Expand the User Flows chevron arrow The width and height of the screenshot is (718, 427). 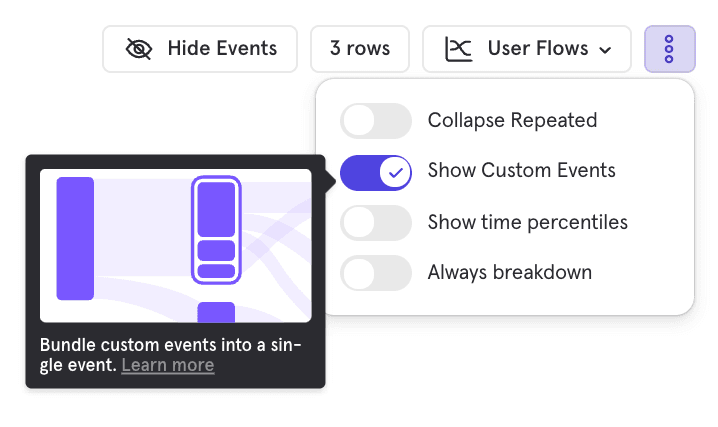[605, 49]
